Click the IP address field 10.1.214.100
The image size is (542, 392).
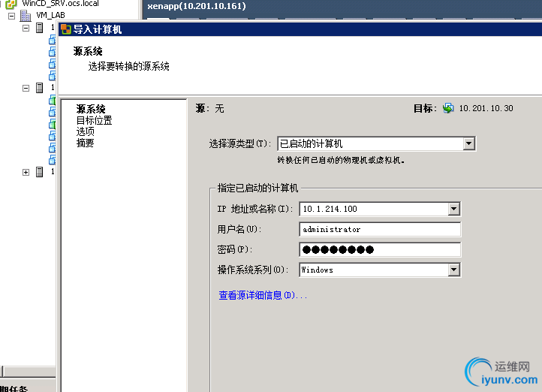tap(374, 209)
